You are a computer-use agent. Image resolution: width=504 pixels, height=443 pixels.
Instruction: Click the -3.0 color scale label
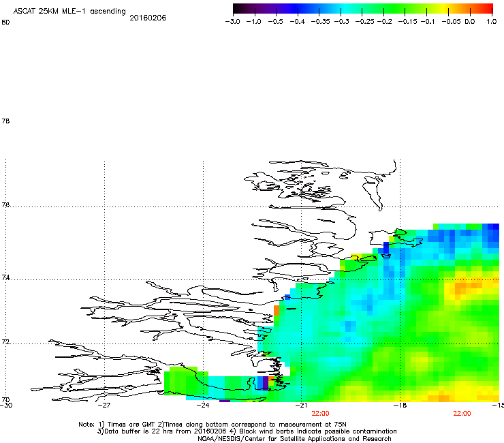(x=233, y=22)
